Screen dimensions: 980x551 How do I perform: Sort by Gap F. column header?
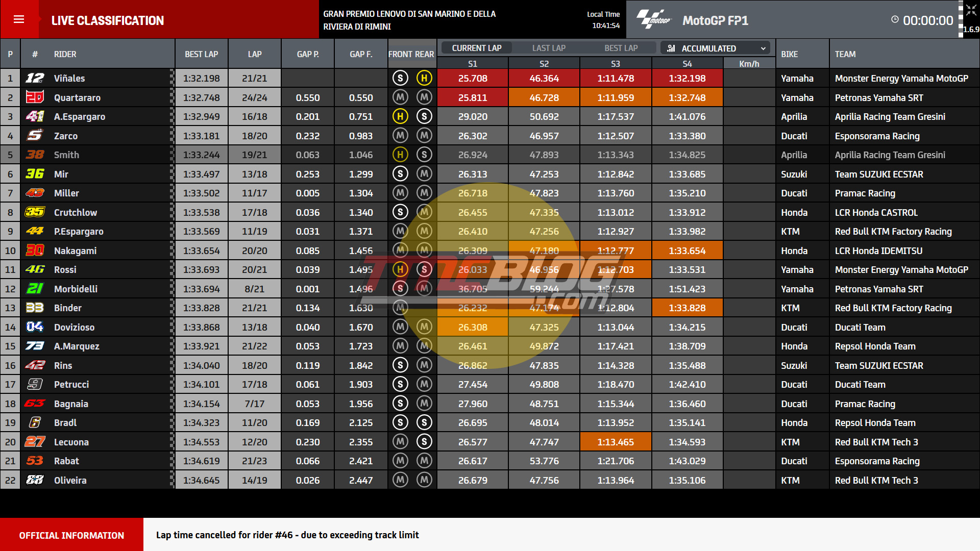pyautogui.click(x=361, y=54)
